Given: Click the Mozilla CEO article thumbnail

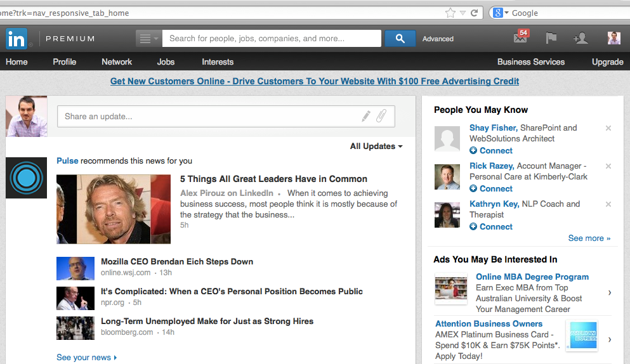Looking at the screenshot, I should (x=75, y=268).
